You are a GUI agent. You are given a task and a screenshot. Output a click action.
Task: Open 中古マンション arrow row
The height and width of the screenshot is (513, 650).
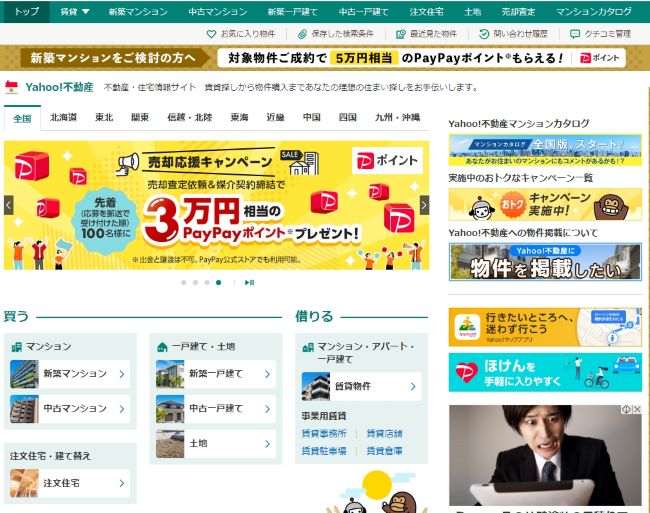(x=70, y=409)
